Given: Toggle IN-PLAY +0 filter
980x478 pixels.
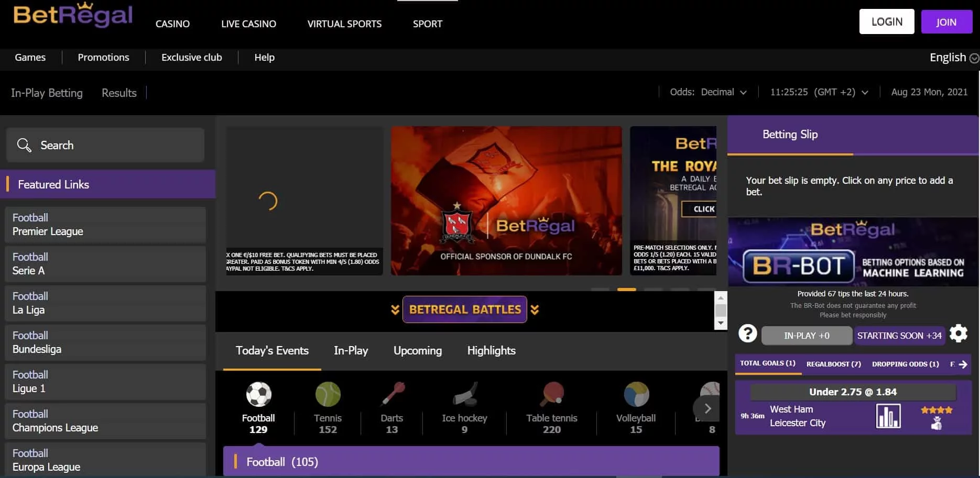Looking at the screenshot, I should tap(807, 336).
